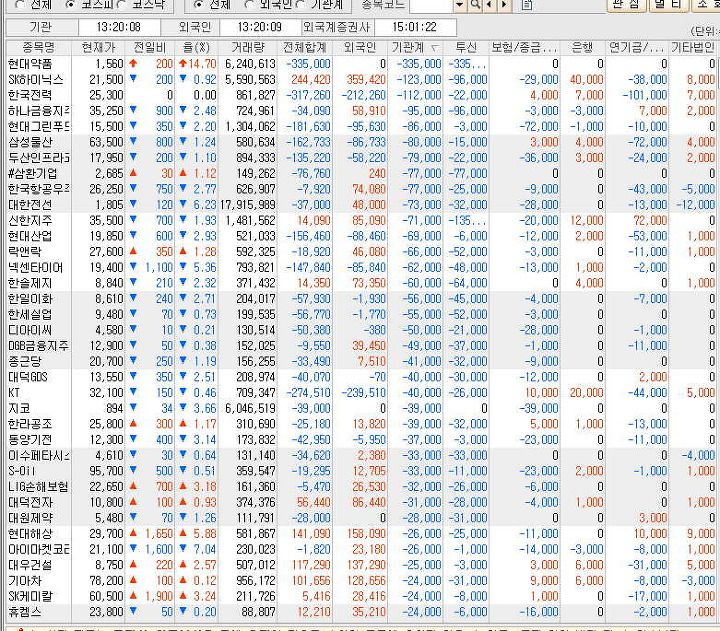Go to next stock with right arrow
Viewport: 720px width, 631px height.
[504, 5]
